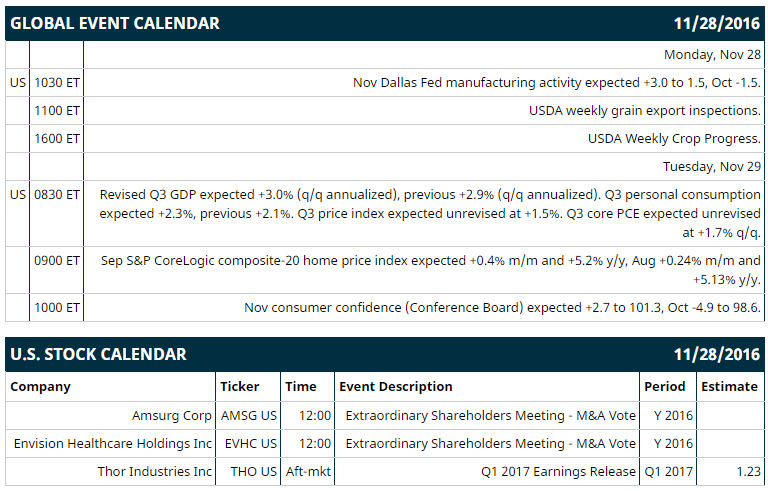Click the Ticker column header
This screenshot has width=768, height=491.
(240, 387)
